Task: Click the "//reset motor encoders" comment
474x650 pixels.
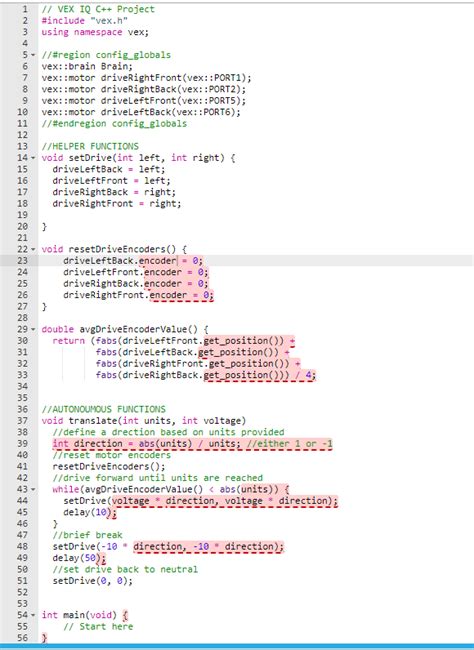Action: pos(112,455)
